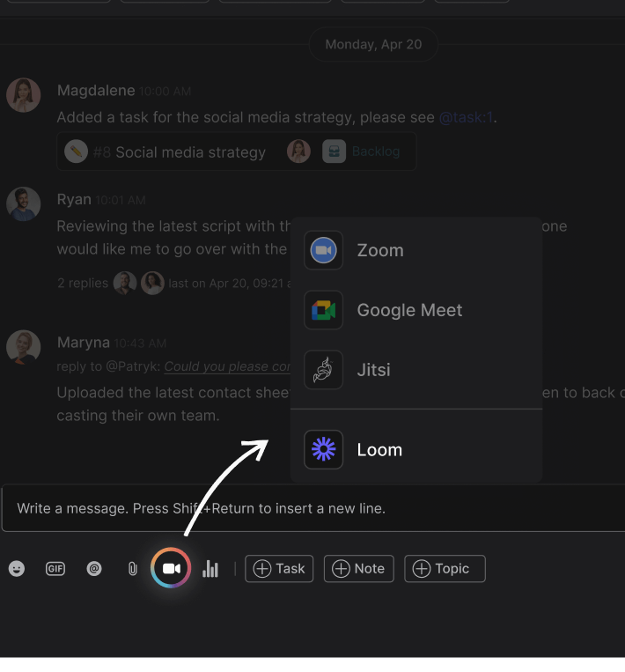Add a new Task from message toolbar

coord(279,569)
